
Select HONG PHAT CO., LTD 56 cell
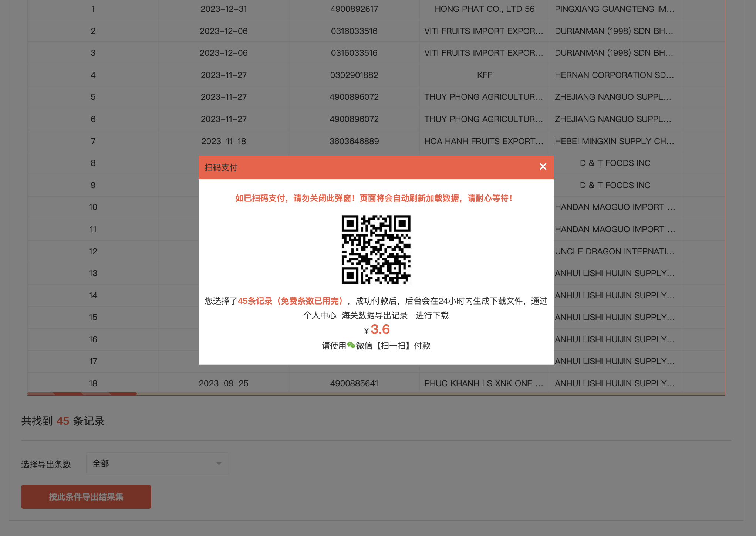485,9
